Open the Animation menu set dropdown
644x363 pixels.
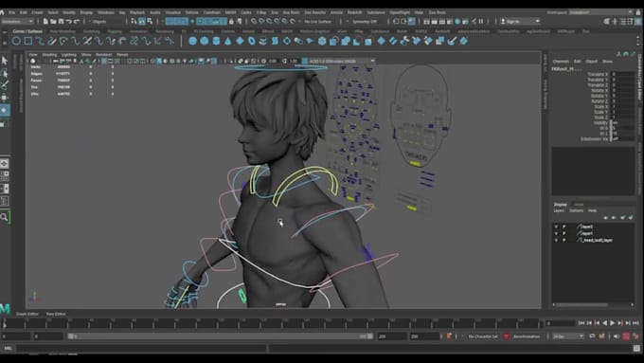click(x=17, y=21)
